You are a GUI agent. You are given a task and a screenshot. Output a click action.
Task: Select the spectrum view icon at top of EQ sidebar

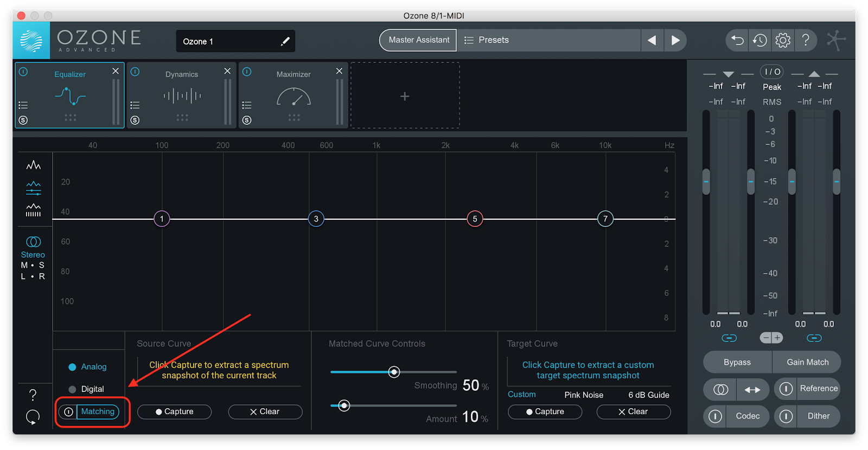(x=34, y=165)
